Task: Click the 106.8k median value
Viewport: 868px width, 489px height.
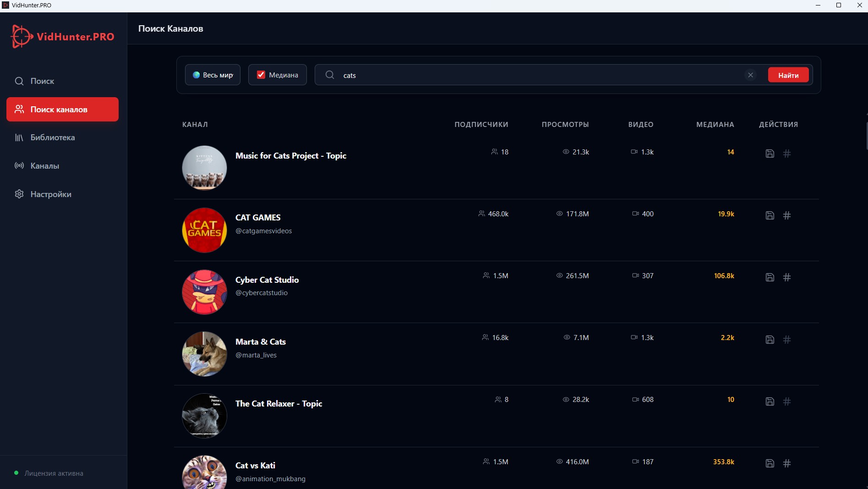Action: [724, 276]
